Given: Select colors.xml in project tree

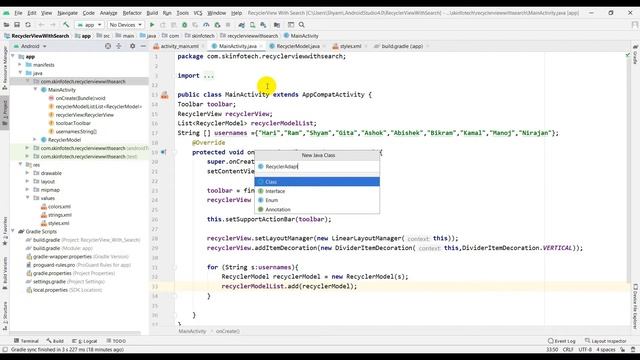Looking at the screenshot, I should pos(56,207).
